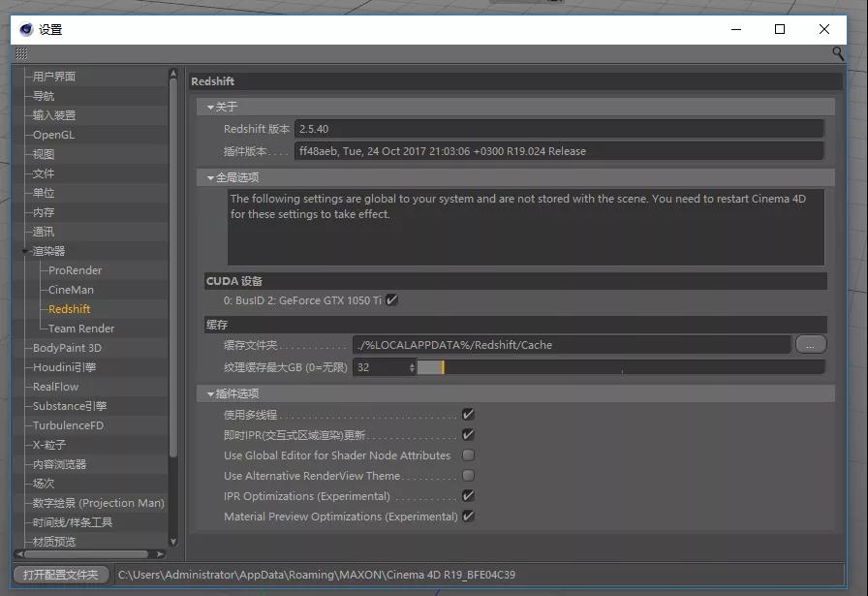Toggle IPR Optimizations (Experimental) checkbox
This screenshot has width=868, height=596.
coord(468,496)
